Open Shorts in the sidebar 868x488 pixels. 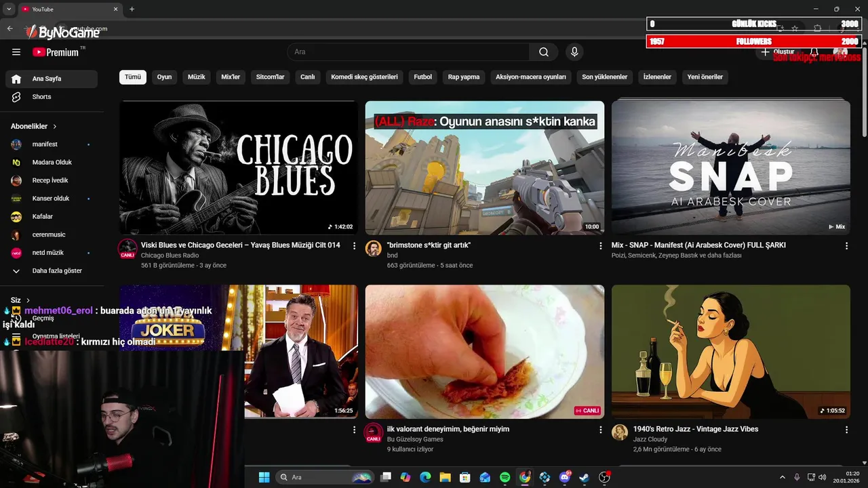click(52, 97)
